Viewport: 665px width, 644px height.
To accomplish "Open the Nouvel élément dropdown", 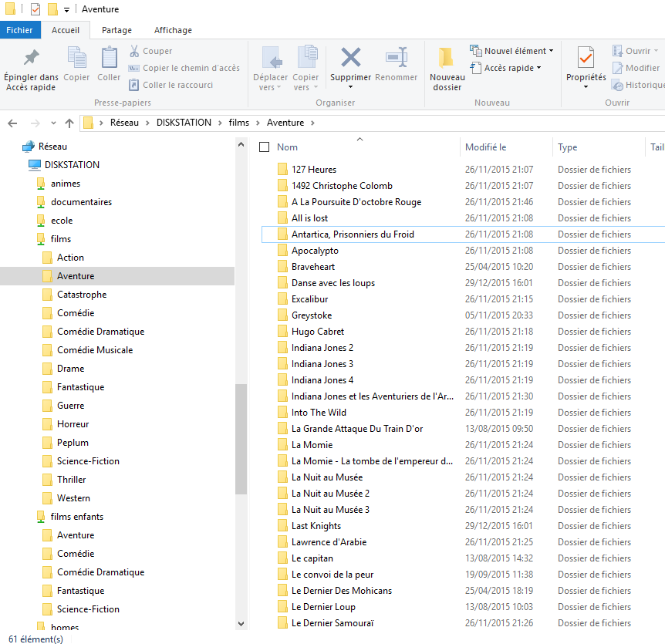I will tap(512, 51).
